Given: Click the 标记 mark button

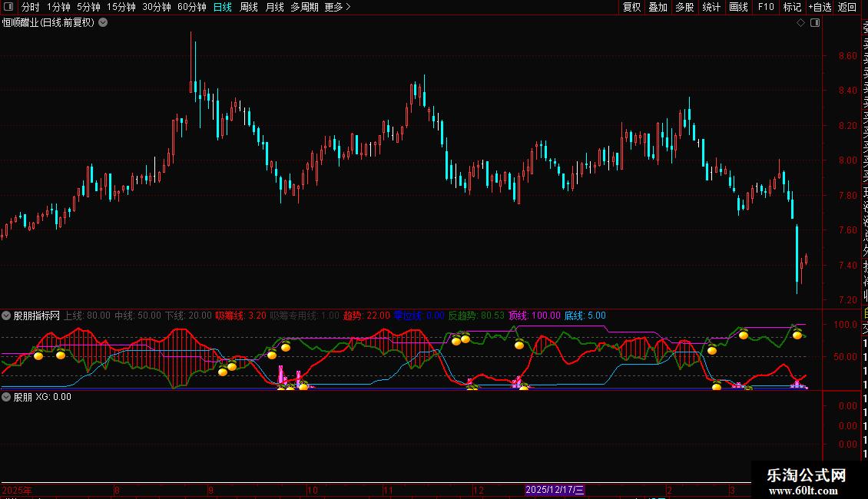Looking at the screenshot, I should click(792, 7).
